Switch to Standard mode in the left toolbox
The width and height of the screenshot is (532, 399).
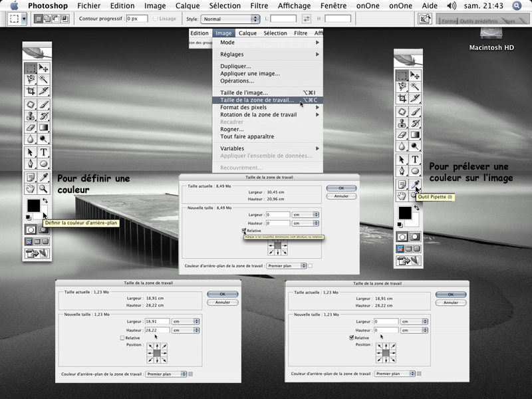coord(31,229)
